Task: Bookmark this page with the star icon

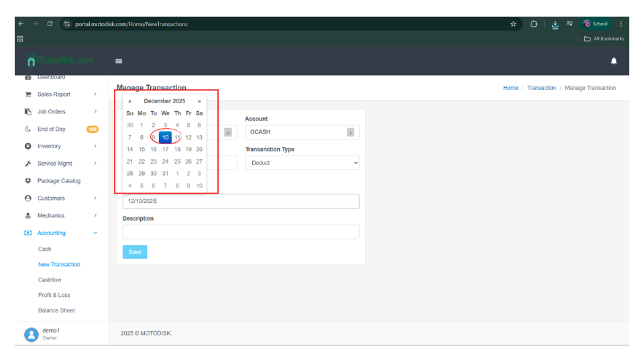Action: click(513, 24)
